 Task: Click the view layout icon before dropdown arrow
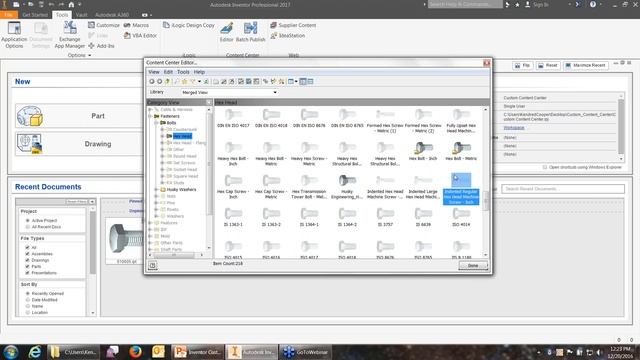(x=291, y=82)
